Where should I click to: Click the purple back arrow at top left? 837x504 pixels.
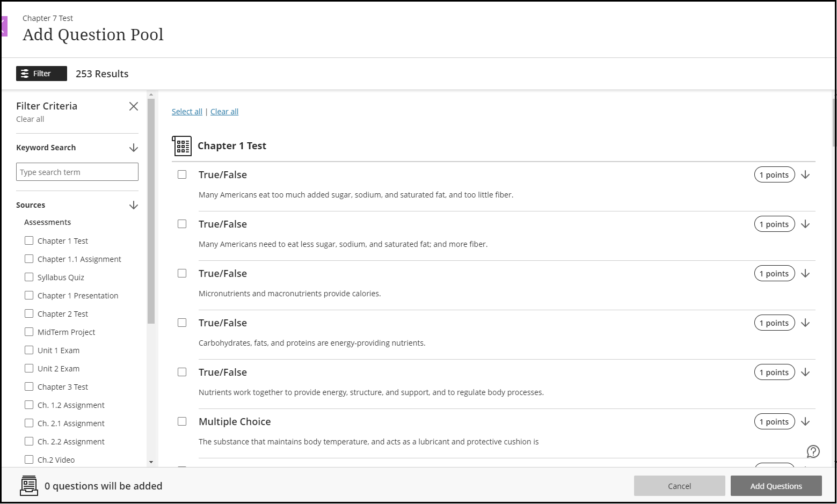pyautogui.click(x=4, y=26)
